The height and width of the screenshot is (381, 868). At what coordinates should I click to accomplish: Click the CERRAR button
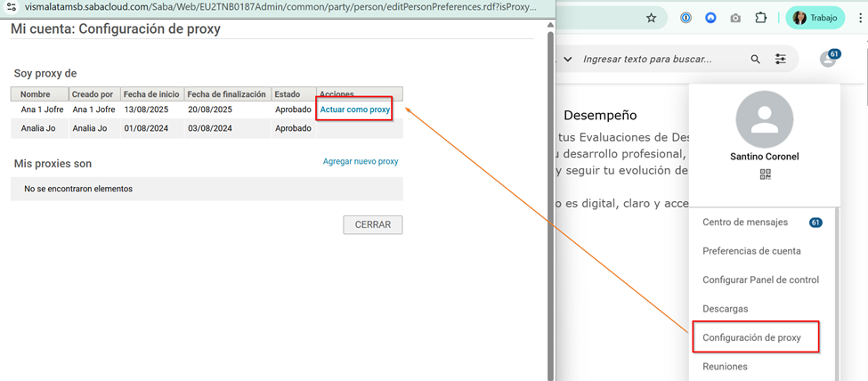(372, 225)
